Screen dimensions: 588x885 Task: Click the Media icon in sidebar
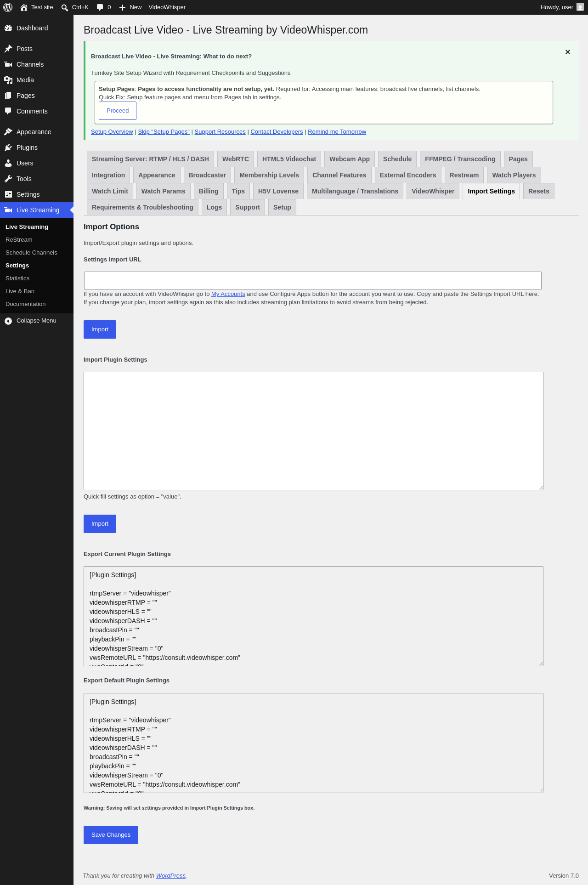(8, 80)
